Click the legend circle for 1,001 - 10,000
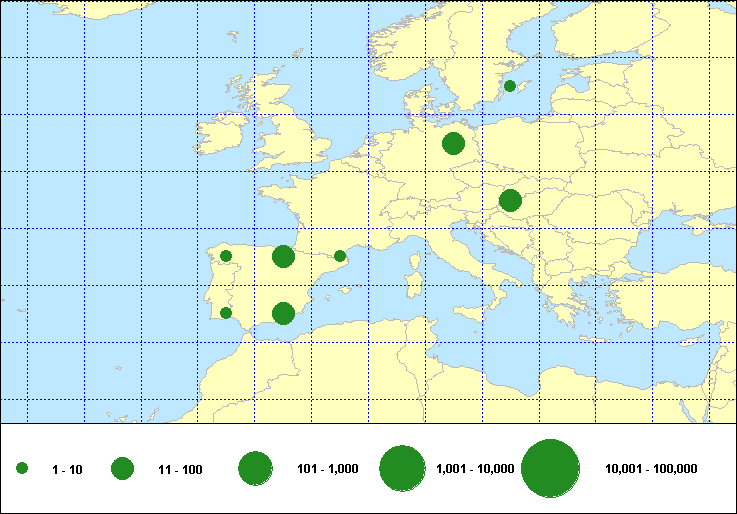 point(403,468)
